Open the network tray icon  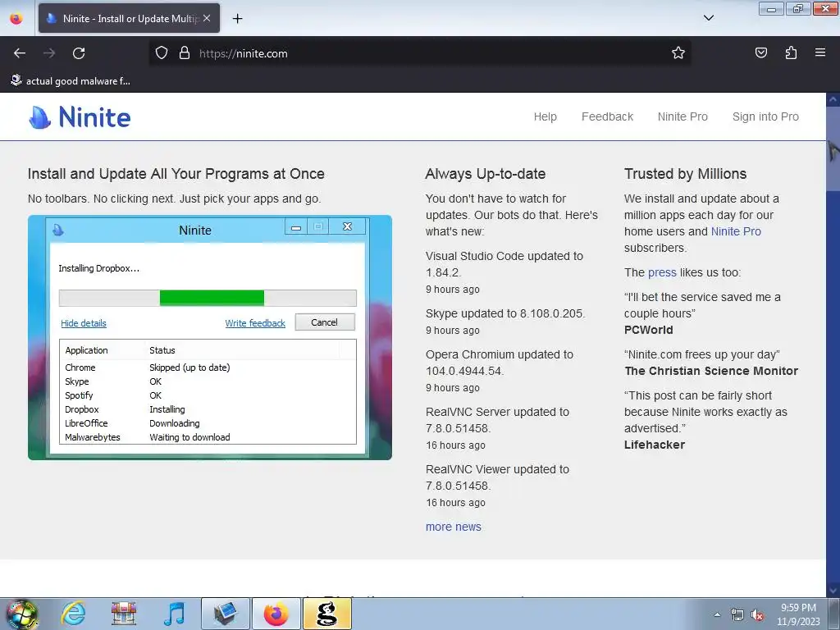[737, 615]
